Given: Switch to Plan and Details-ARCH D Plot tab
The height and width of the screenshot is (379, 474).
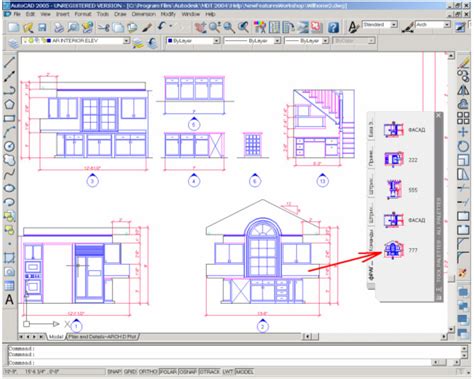Looking at the screenshot, I should pos(103,337).
